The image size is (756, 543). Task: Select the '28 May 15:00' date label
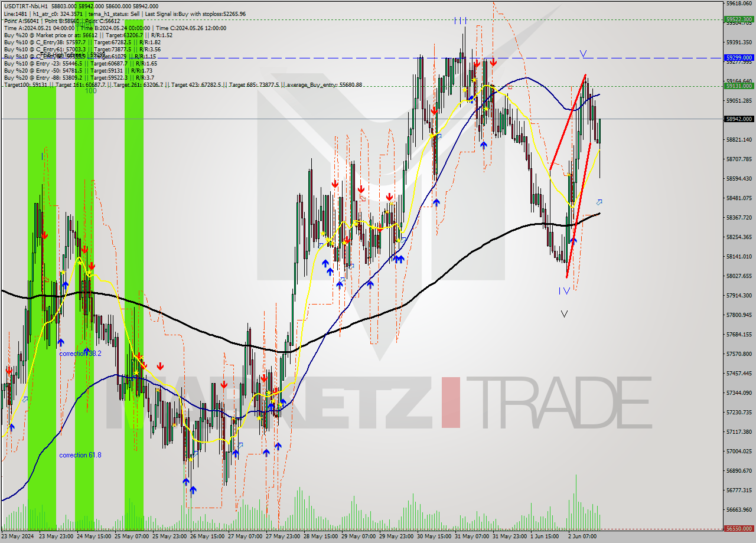click(321, 537)
